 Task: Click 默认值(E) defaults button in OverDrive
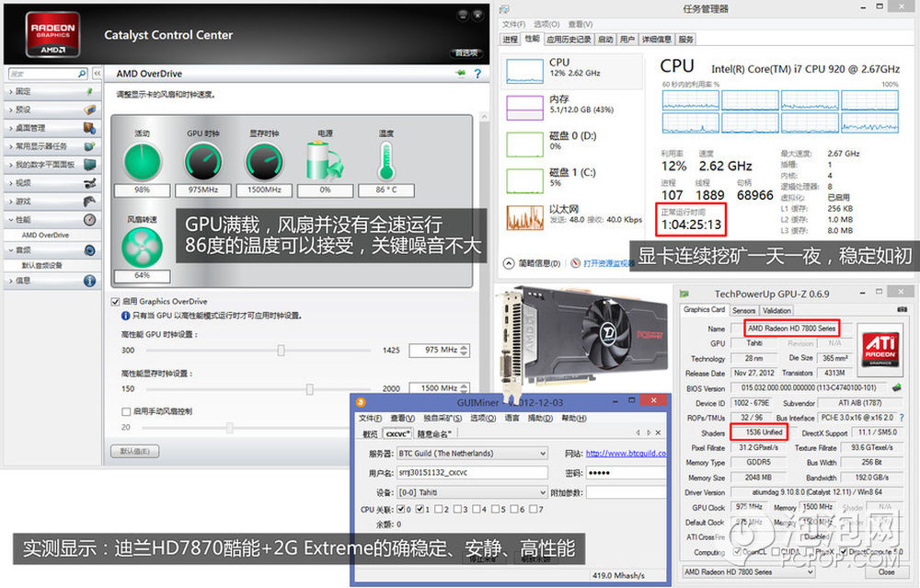[x=135, y=451]
